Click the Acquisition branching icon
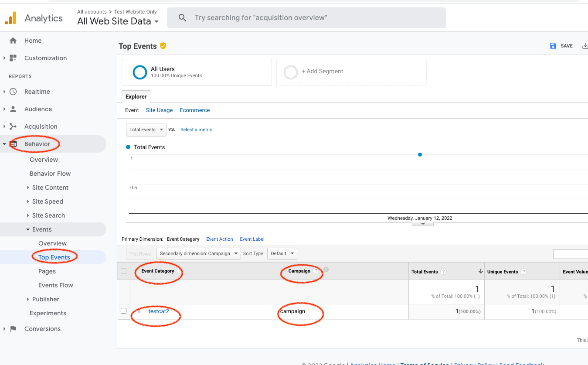The height and width of the screenshot is (365, 588). click(13, 126)
